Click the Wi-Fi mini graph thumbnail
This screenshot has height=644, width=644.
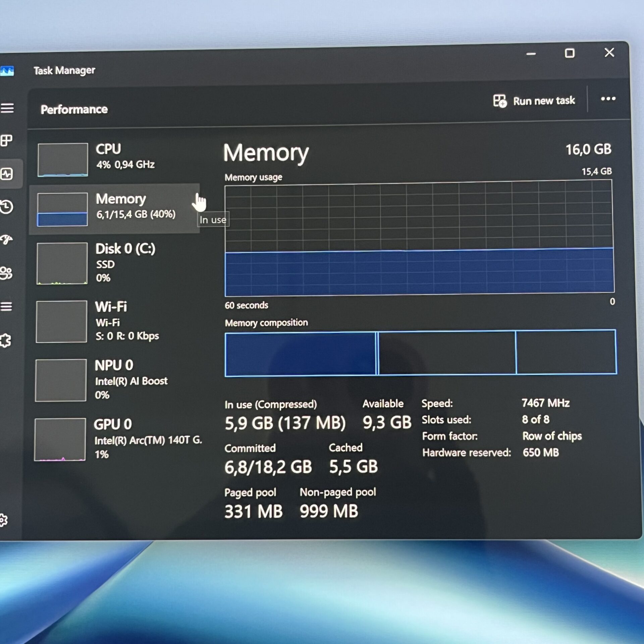tap(61, 322)
